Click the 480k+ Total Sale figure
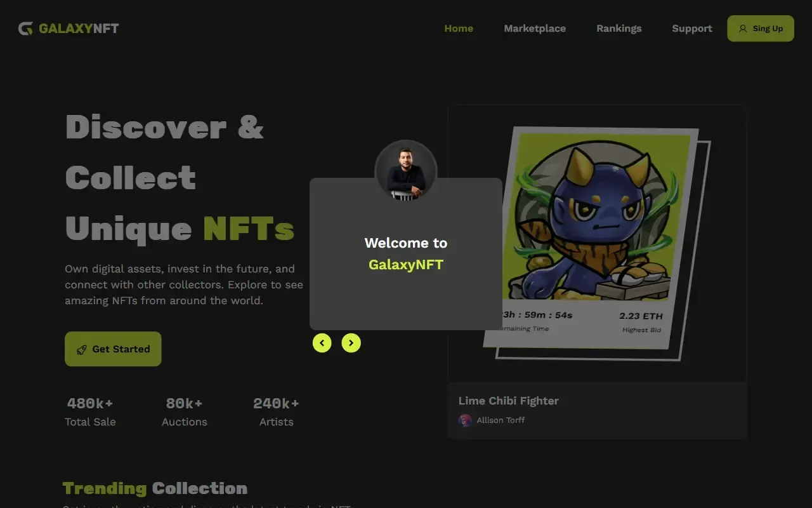The width and height of the screenshot is (812, 508). [x=90, y=403]
